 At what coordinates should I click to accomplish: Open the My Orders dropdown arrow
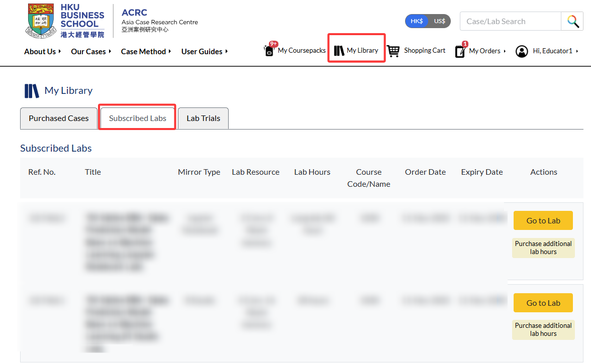click(505, 51)
